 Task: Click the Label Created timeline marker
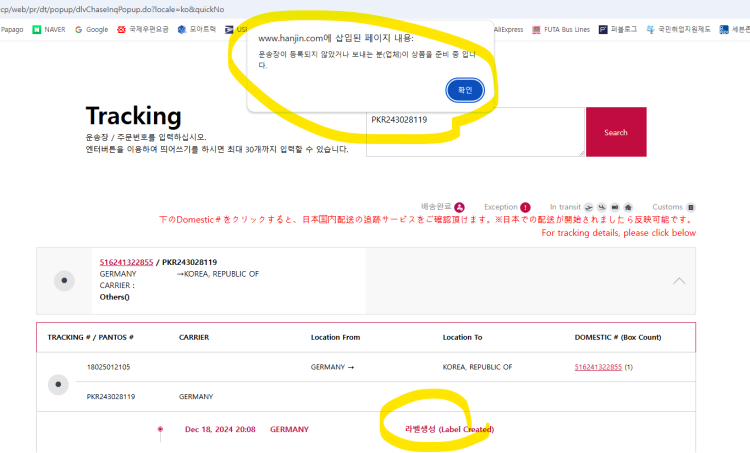160,429
